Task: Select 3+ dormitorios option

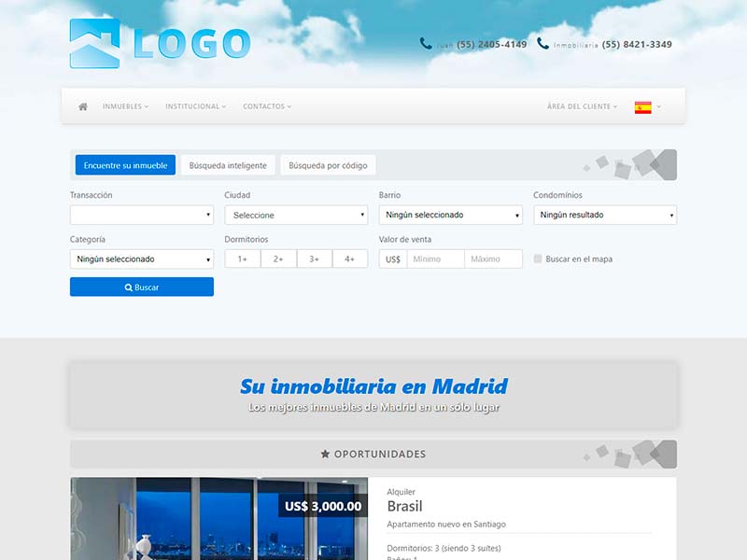Action: [x=315, y=259]
